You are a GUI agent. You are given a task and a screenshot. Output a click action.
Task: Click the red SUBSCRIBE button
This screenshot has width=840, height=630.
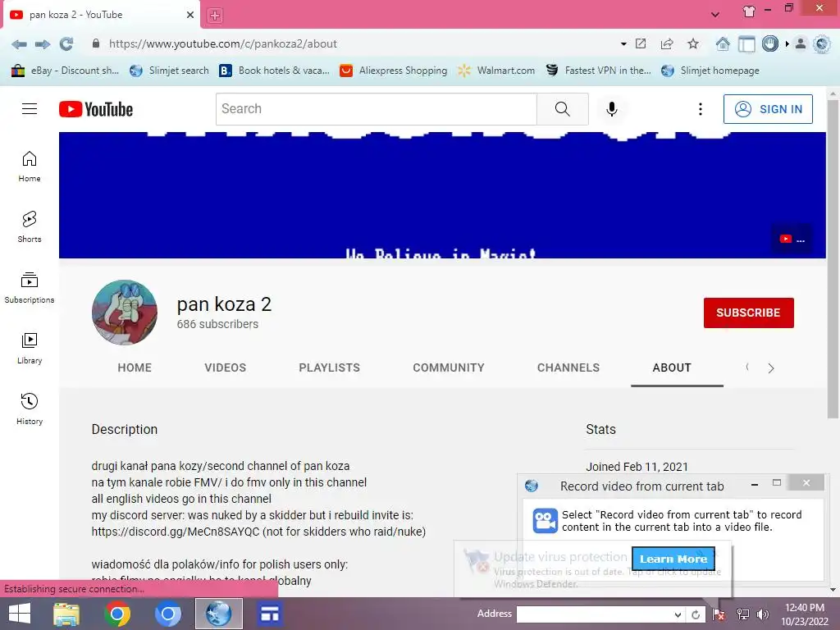pos(748,313)
